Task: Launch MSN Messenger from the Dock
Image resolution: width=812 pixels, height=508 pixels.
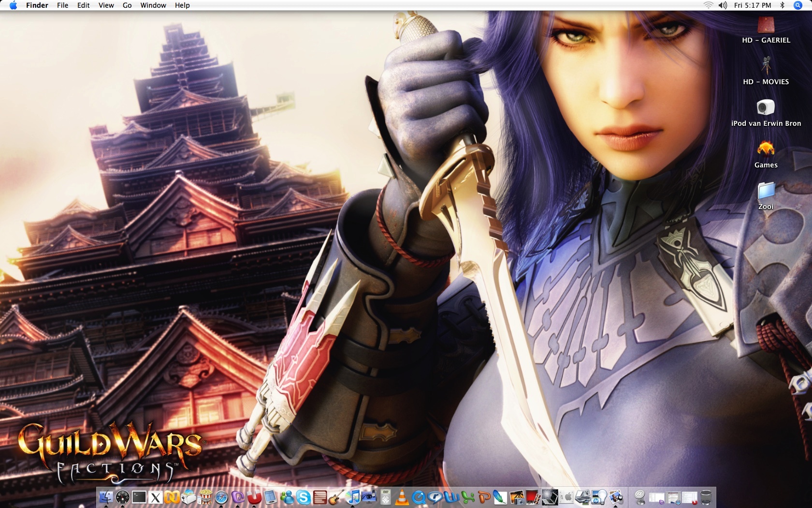Action: [287, 497]
